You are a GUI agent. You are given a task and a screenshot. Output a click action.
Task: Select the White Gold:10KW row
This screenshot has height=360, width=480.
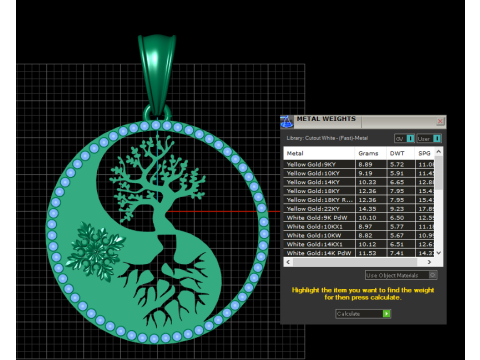tap(359, 235)
